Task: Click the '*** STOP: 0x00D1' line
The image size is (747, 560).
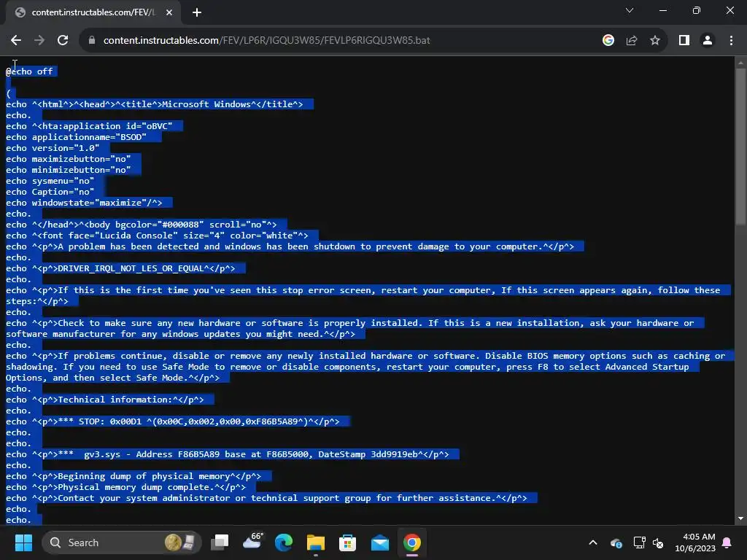Action: [x=172, y=421]
